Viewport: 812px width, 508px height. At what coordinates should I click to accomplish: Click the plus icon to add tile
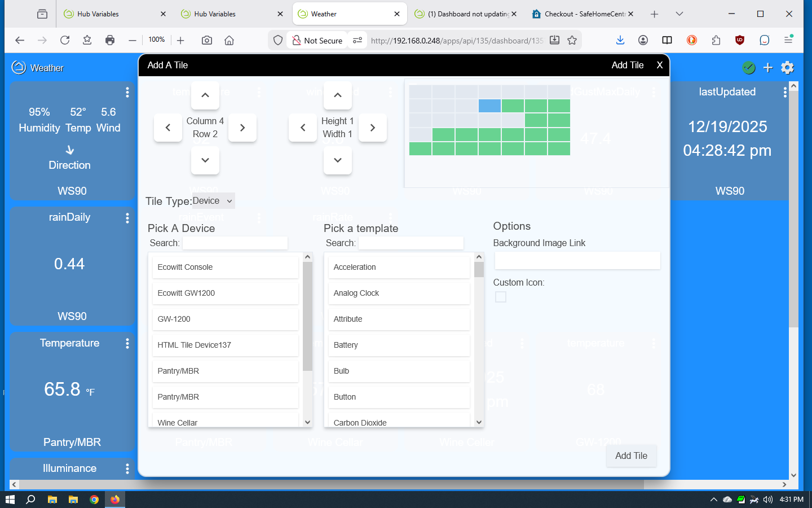767,68
